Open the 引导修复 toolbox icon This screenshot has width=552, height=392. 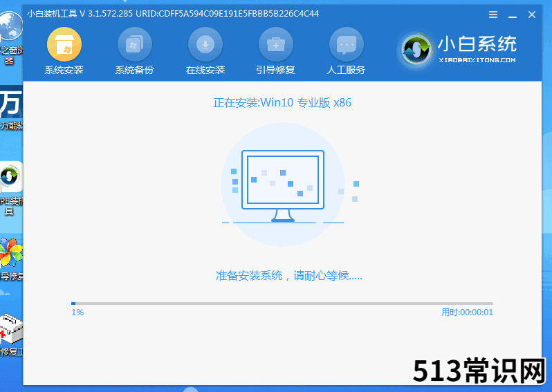coord(276,44)
